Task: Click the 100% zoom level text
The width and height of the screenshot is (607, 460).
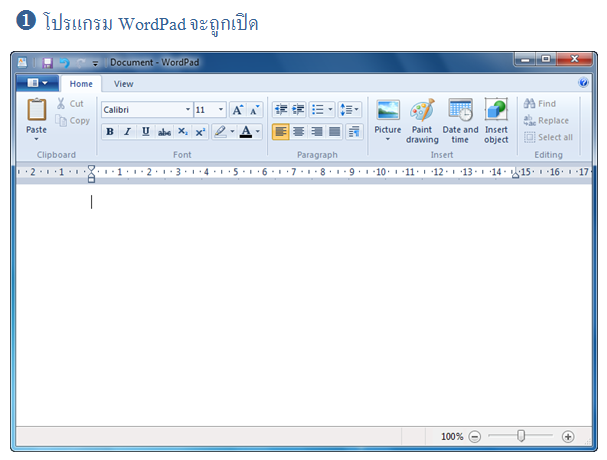Action: [x=452, y=437]
